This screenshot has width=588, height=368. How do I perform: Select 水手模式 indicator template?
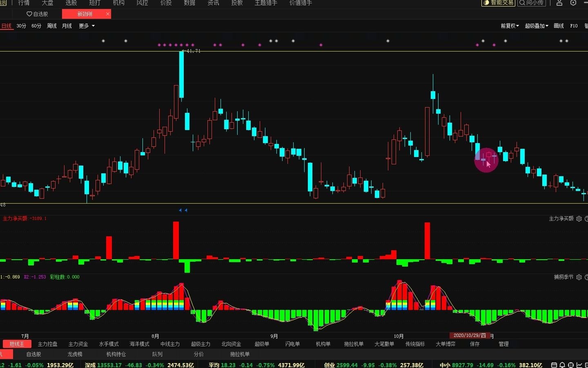tap(109, 344)
